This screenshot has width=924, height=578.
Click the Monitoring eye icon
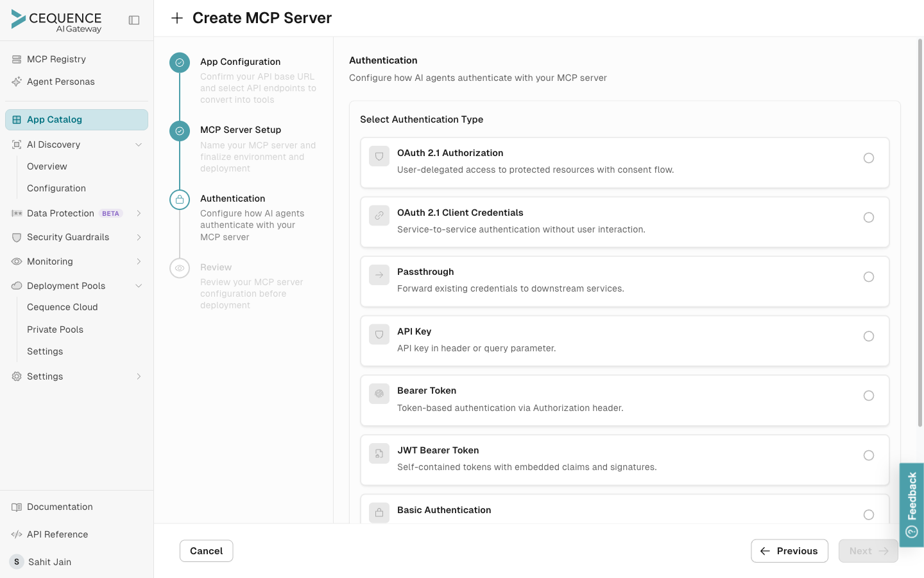click(17, 261)
